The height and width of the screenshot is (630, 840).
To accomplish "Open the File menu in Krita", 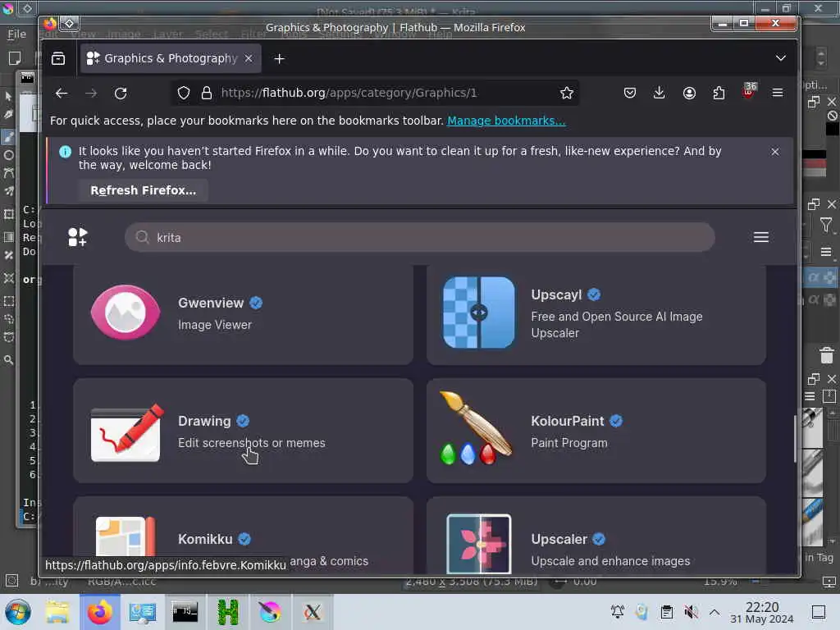I will (x=16, y=34).
